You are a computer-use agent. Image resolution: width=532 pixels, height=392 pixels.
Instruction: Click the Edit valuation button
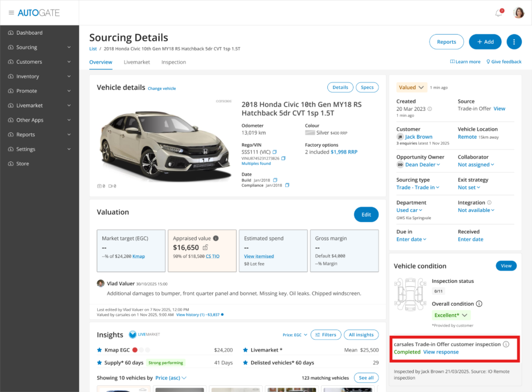click(366, 215)
